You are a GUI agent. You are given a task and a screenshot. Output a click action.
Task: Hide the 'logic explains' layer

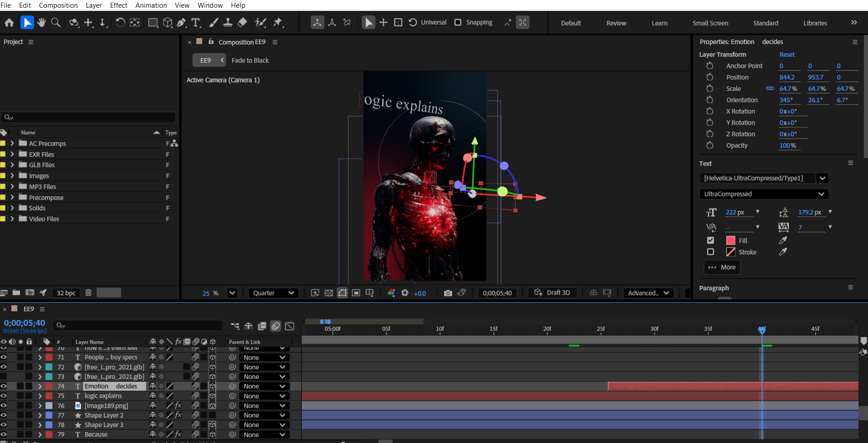[x=4, y=396]
